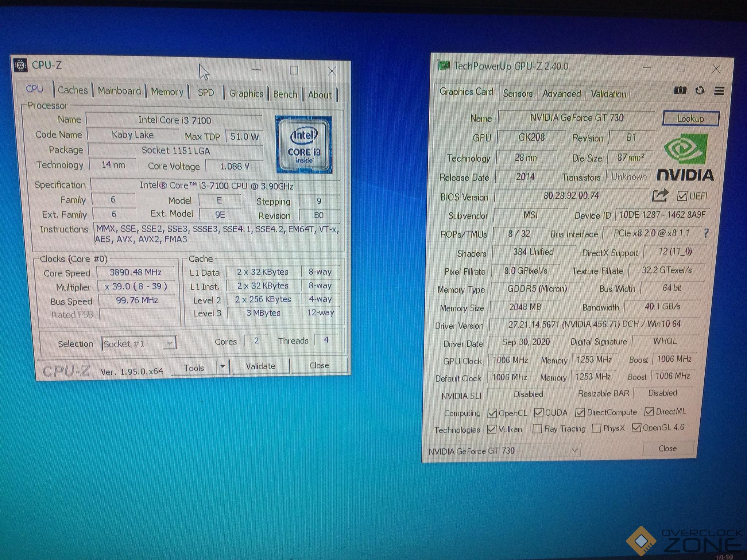Click the CPU-Z title bar icon

tap(21, 65)
